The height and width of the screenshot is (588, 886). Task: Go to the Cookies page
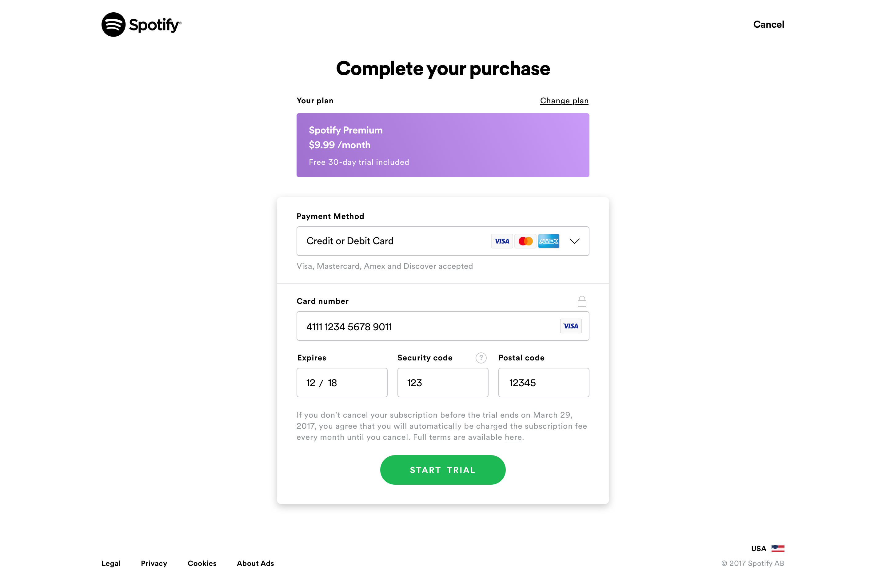pyautogui.click(x=202, y=563)
